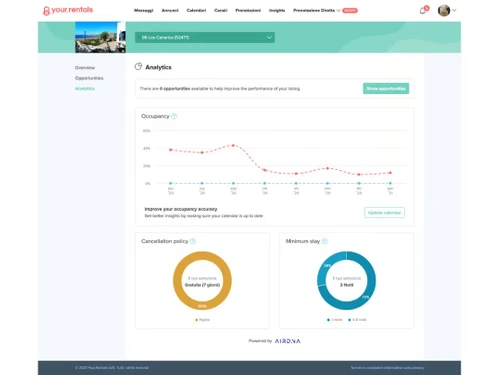Click the help icon next to Occupancy
Screen dimensions: 500x375
[174, 116]
